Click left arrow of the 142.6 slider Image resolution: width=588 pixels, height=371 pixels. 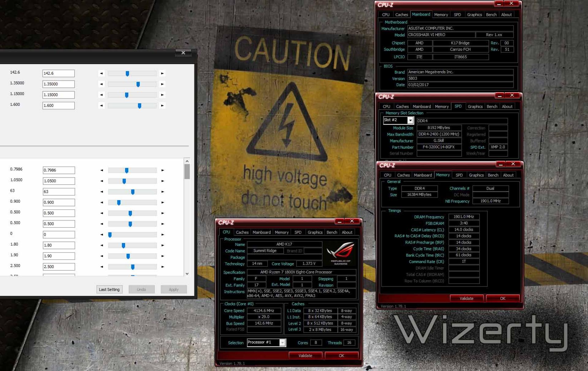pyautogui.click(x=101, y=73)
